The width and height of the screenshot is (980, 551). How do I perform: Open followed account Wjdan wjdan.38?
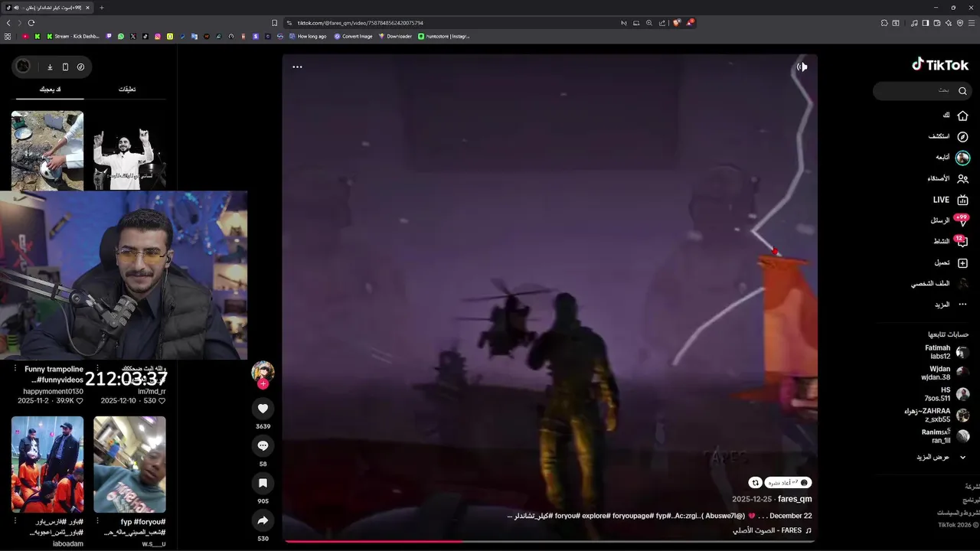945,373
